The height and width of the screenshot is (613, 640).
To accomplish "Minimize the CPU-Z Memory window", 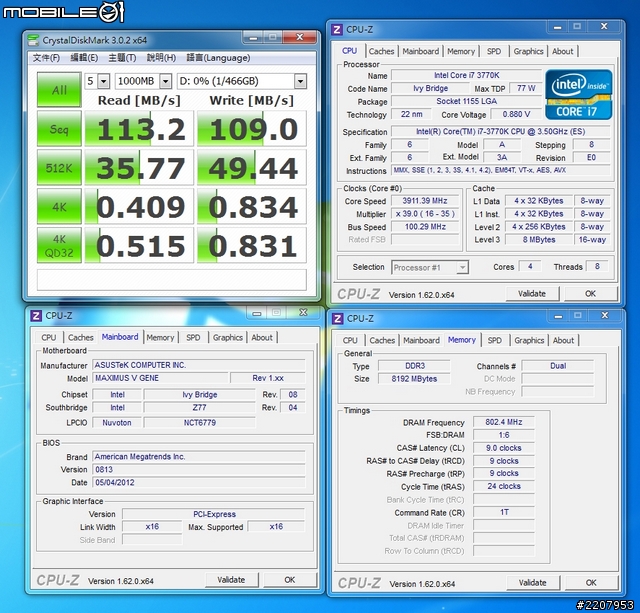I will (x=558, y=316).
